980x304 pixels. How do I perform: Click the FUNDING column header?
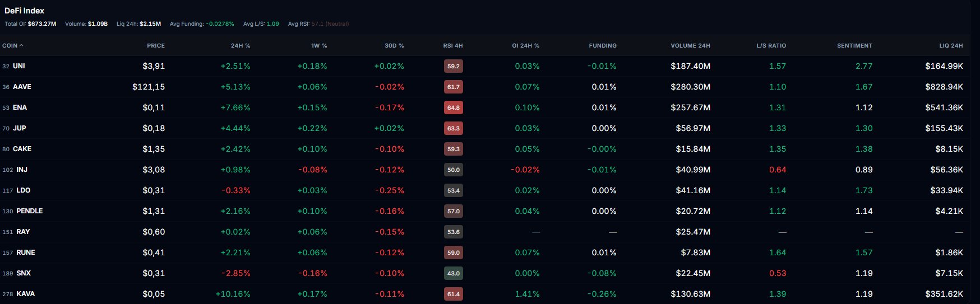[603, 45]
